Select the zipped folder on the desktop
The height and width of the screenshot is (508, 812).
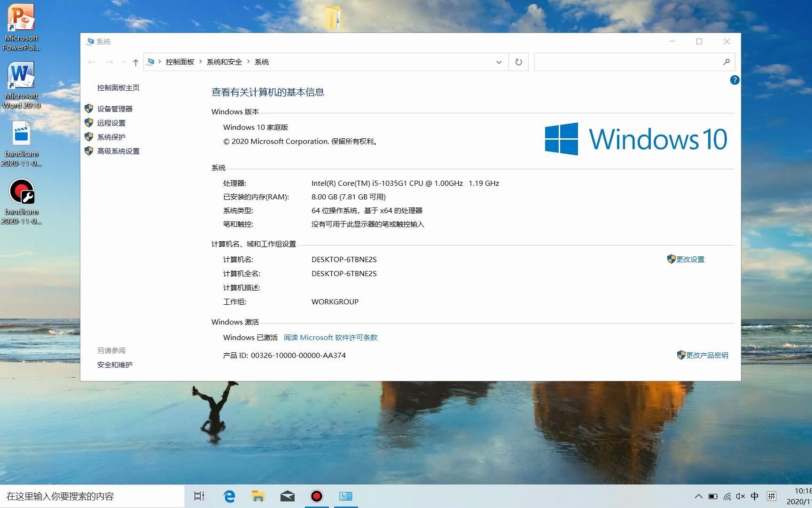coord(334,17)
